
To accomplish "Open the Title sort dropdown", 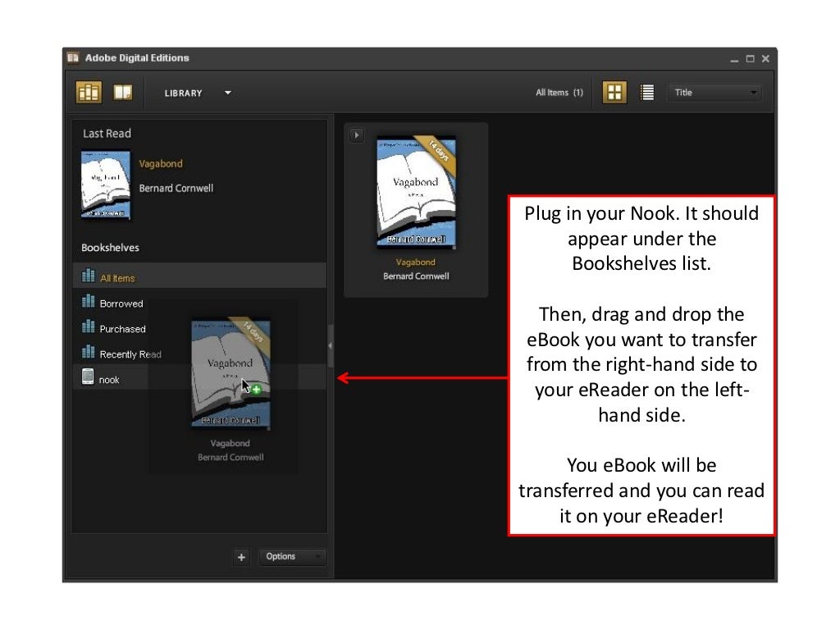I will tap(714, 92).
